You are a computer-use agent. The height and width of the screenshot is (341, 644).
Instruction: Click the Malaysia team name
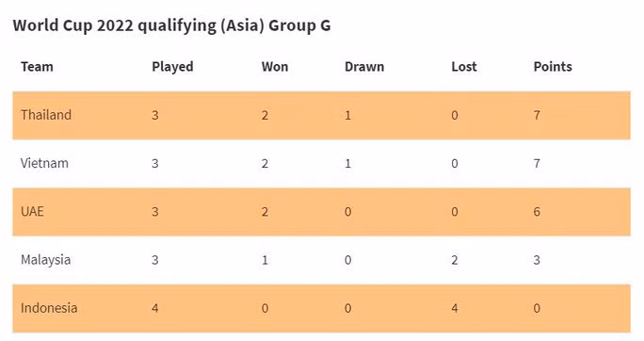[x=45, y=260]
